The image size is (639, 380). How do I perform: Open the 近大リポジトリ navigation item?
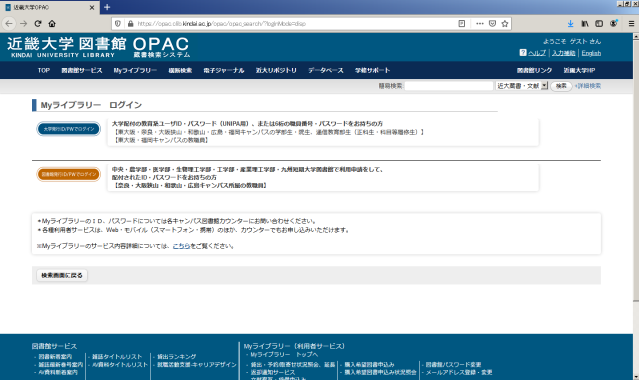pyautogui.click(x=276, y=71)
